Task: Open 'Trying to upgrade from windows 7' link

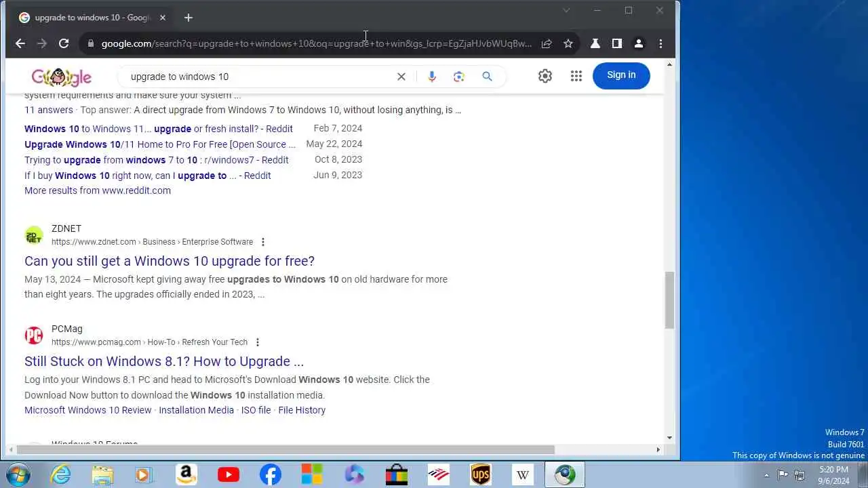Action: click(x=157, y=160)
